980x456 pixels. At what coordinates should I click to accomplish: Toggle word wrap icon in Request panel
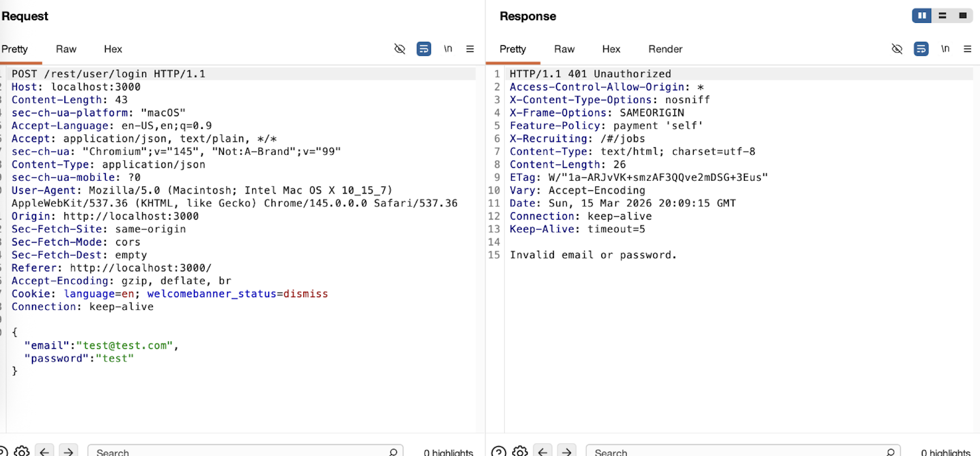coord(424,49)
